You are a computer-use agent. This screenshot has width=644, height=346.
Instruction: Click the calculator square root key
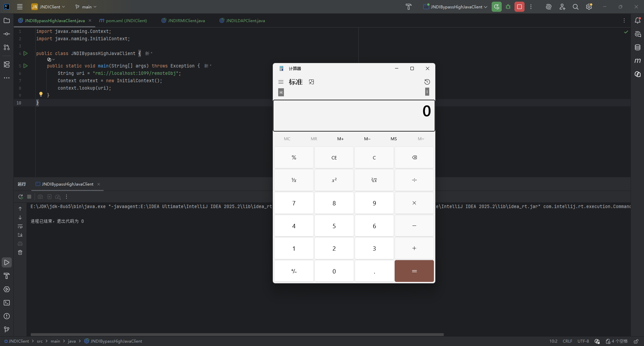point(374,180)
